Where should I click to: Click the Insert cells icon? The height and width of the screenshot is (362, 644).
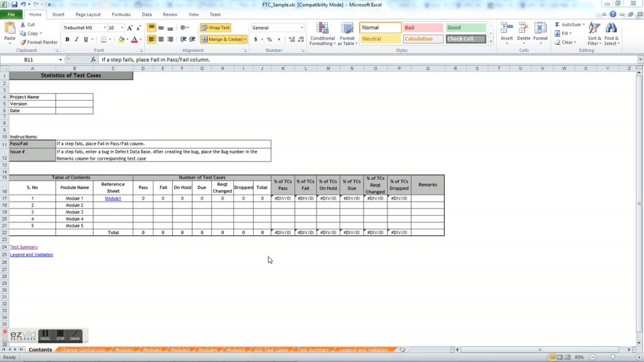(507, 28)
